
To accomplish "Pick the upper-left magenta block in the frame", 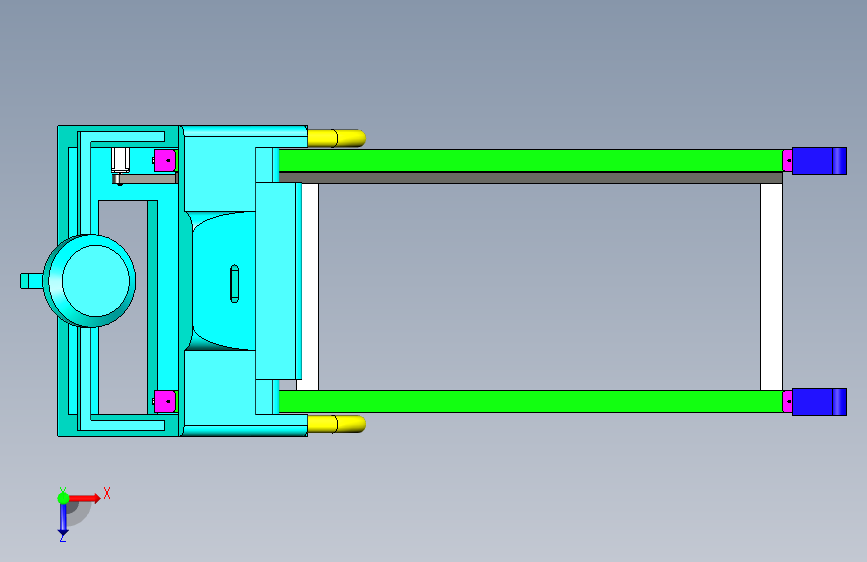I will pos(165,160).
